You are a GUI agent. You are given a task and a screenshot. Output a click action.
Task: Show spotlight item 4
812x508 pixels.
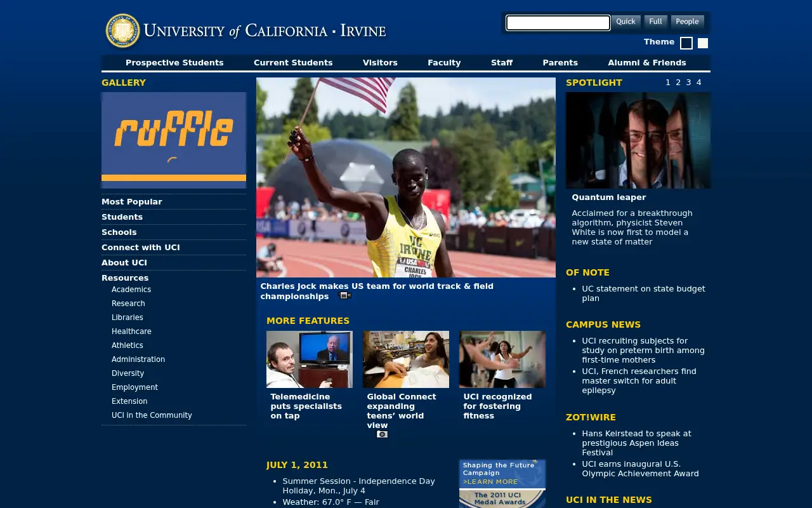[x=699, y=83]
